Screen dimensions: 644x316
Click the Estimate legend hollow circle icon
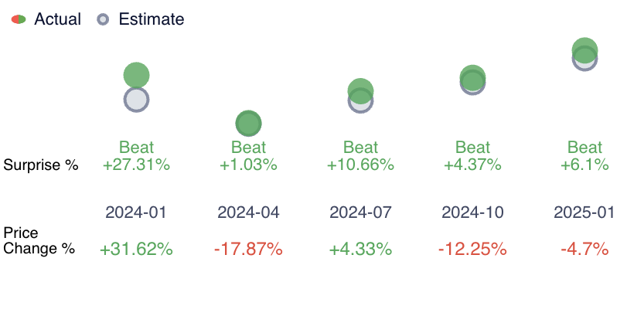(x=103, y=19)
